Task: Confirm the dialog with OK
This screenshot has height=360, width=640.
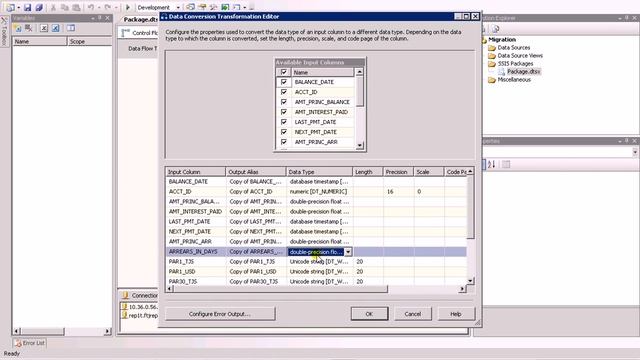Action: (x=369, y=314)
